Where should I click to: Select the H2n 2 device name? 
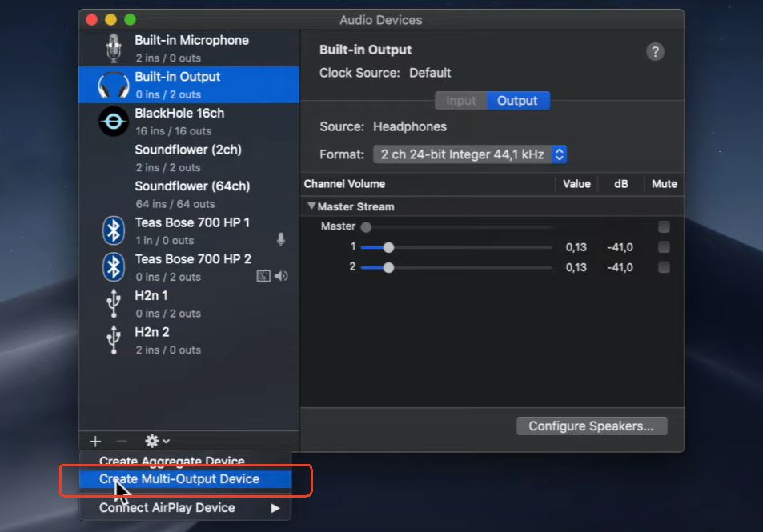pyautogui.click(x=152, y=332)
